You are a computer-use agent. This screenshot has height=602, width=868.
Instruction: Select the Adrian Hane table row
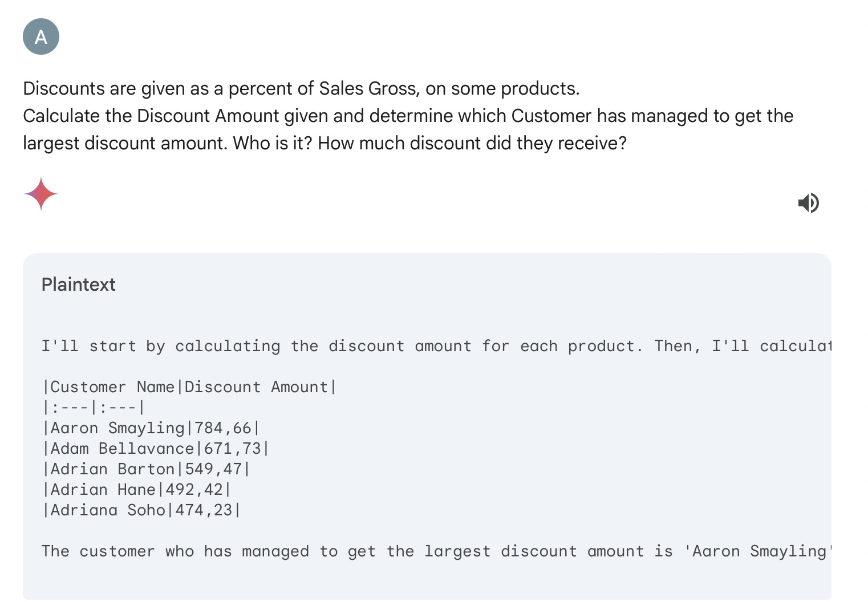click(x=136, y=490)
